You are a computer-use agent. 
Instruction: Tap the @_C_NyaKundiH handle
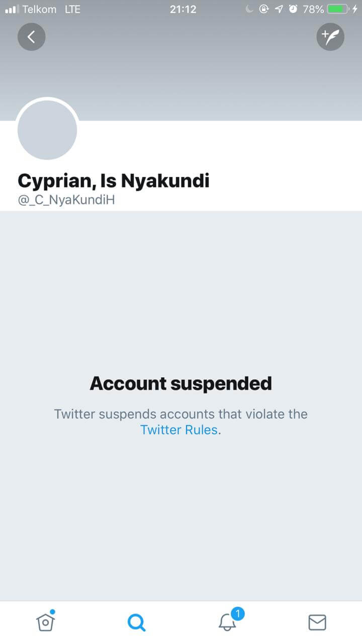(x=66, y=200)
